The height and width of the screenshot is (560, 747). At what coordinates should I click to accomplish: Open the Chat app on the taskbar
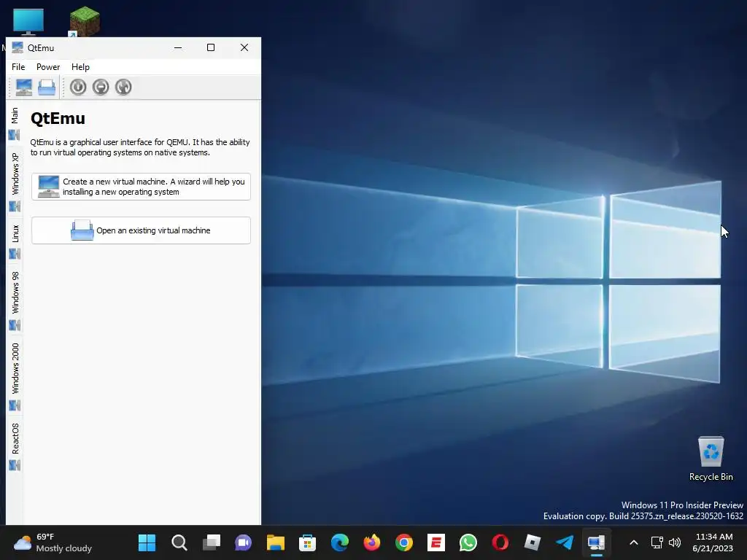[x=244, y=542]
